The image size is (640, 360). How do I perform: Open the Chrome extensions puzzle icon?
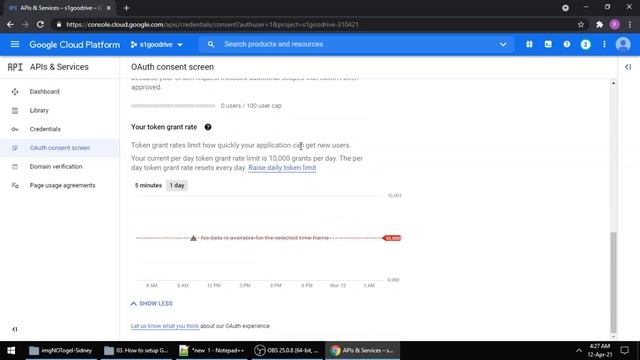599,24
